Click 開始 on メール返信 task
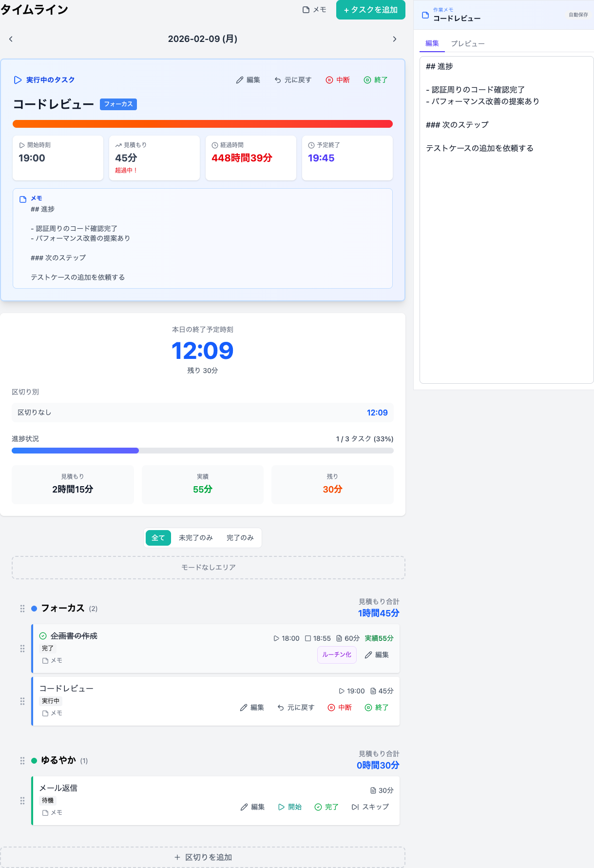Viewport: 594px width, 868px height. 290,807
